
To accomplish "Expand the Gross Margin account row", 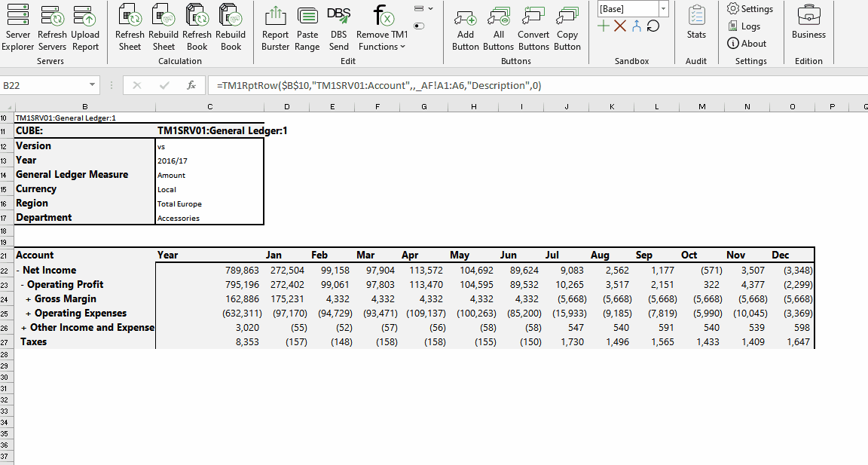I will [29, 299].
